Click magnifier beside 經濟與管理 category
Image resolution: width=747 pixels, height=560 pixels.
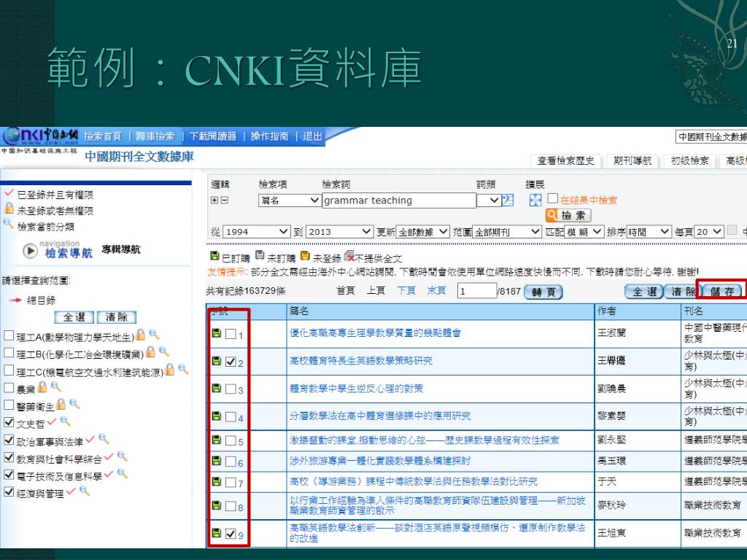(85, 491)
